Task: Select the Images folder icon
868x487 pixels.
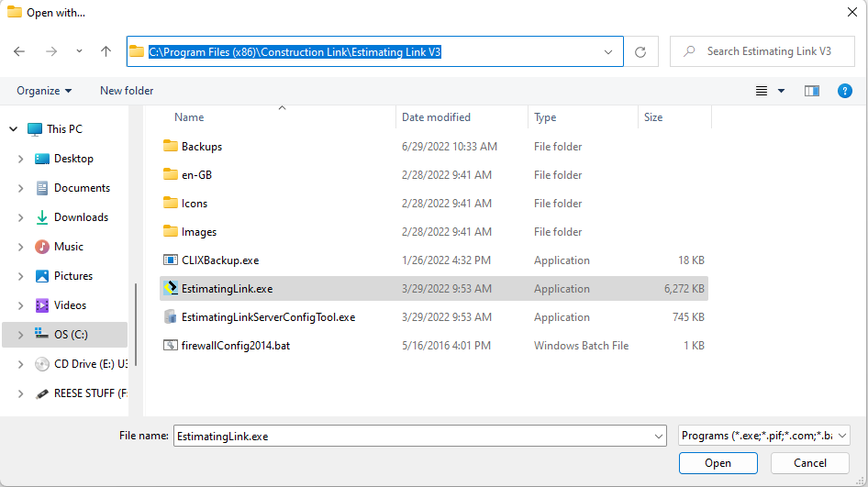Action: click(x=171, y=231)
